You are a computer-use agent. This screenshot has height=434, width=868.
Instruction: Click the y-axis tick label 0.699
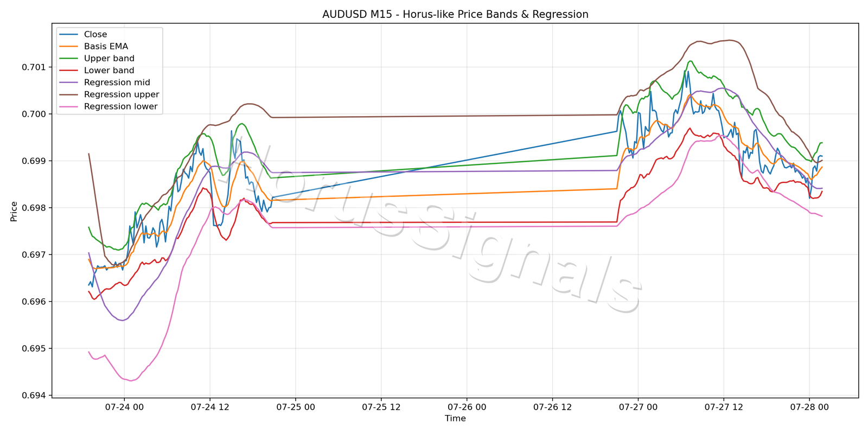(34, 161)
